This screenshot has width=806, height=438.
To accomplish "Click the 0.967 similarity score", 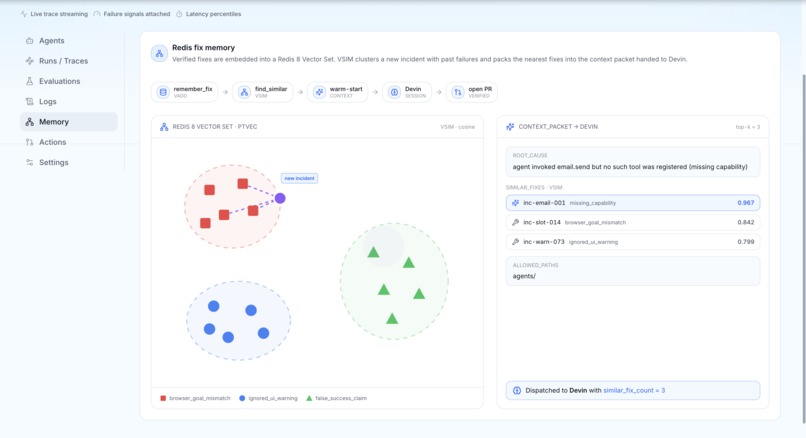I will click(745, 203).
